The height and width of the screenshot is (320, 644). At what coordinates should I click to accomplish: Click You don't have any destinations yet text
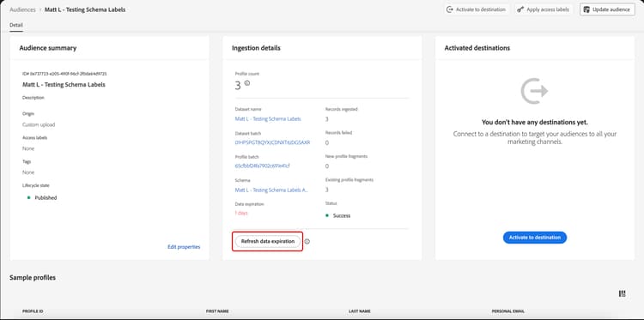535,123
